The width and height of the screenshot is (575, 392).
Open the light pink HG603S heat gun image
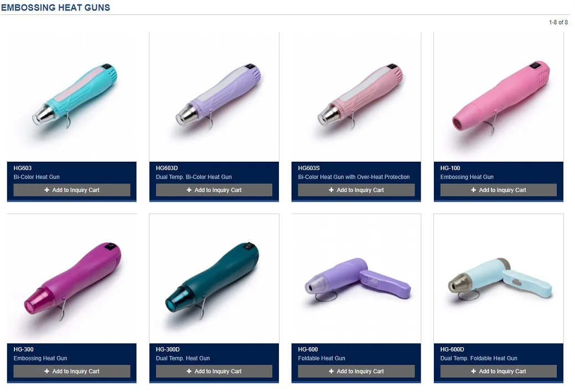point(356,97)
